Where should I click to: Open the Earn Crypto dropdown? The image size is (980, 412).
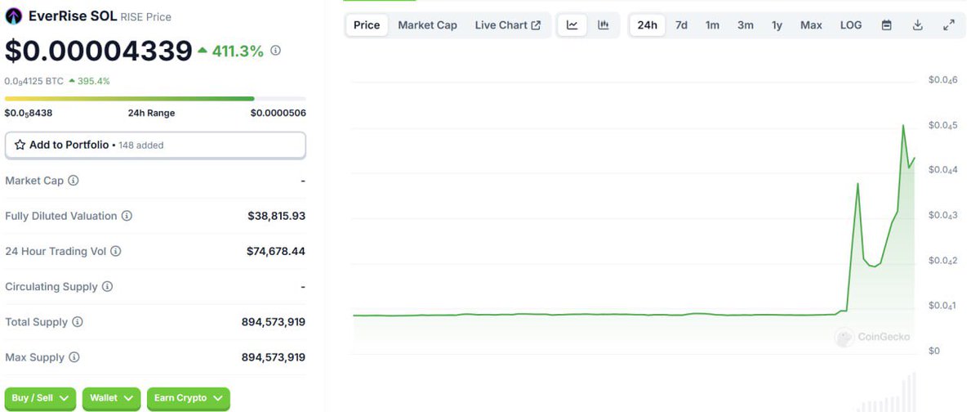tap(188, 398)
